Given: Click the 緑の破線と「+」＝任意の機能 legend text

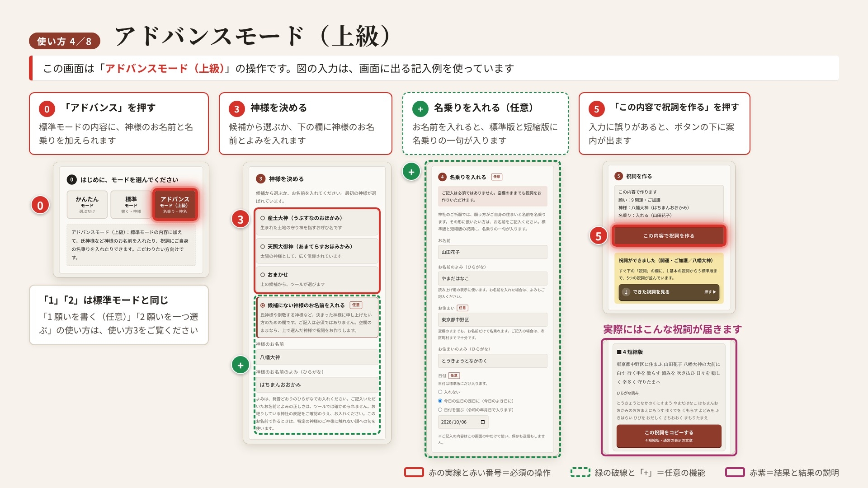Looking at the screenshot, I should pos(650,473).
